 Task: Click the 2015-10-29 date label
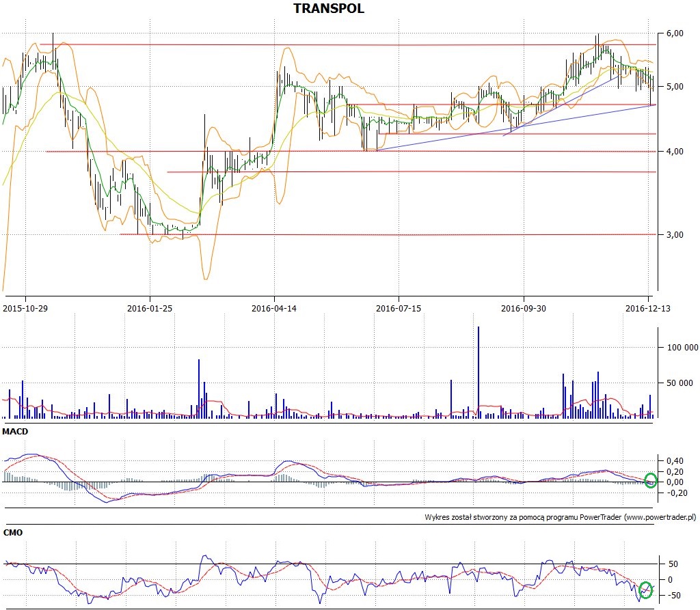coord(25,308)
